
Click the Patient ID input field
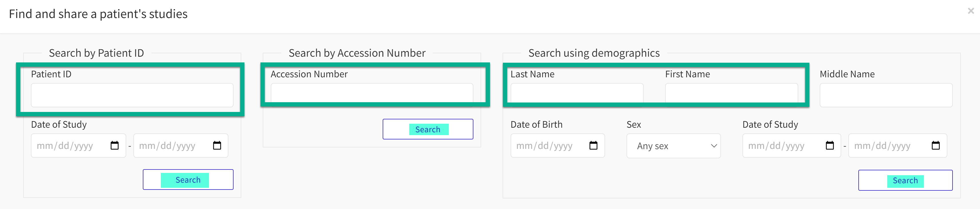pos(132,95)
